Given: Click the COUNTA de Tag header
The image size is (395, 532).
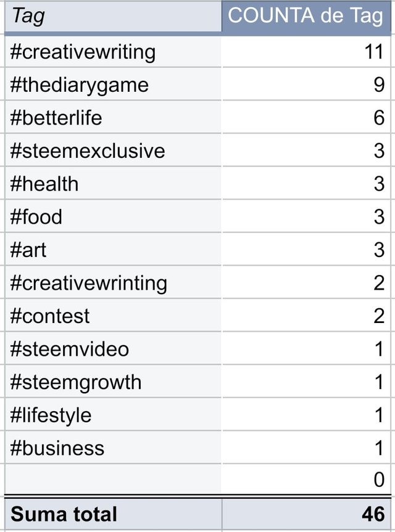Looking at the screenshot, I should point(306,16).
